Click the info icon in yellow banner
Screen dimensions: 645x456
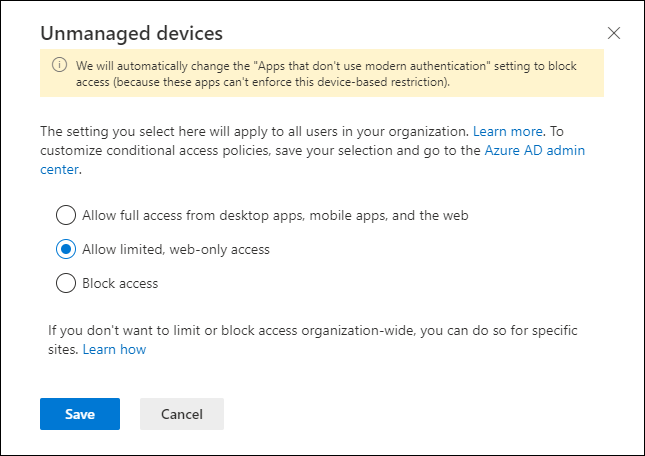59,65
